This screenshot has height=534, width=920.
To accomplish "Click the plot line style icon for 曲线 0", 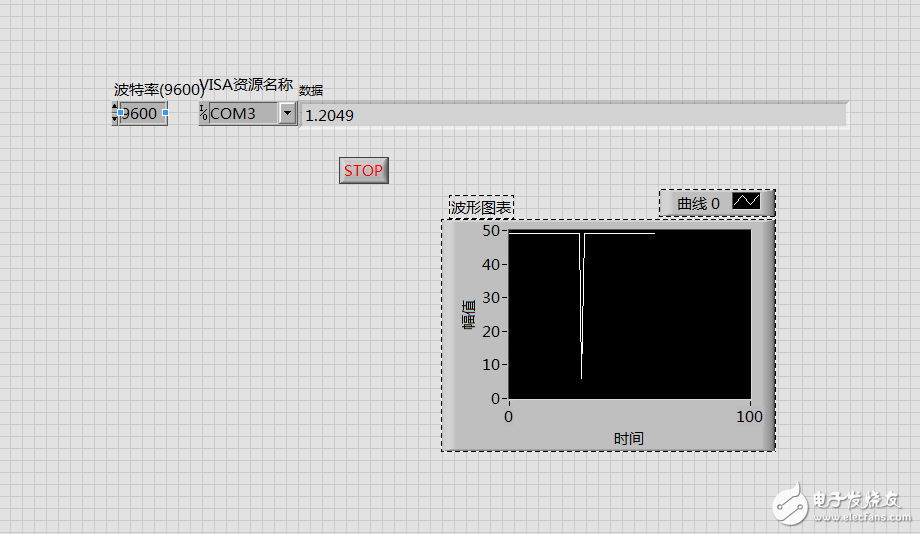I will [x=746, y=201].
